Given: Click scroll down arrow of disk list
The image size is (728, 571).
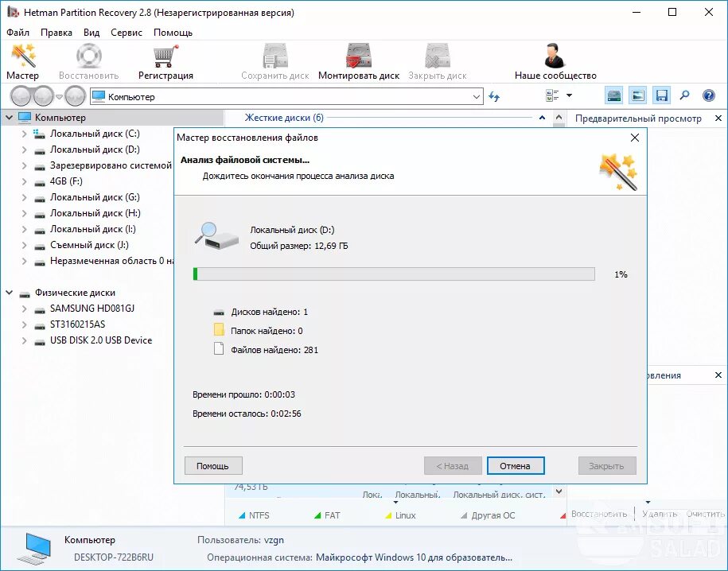Looking at the screenshot, I should pos(559,491).
